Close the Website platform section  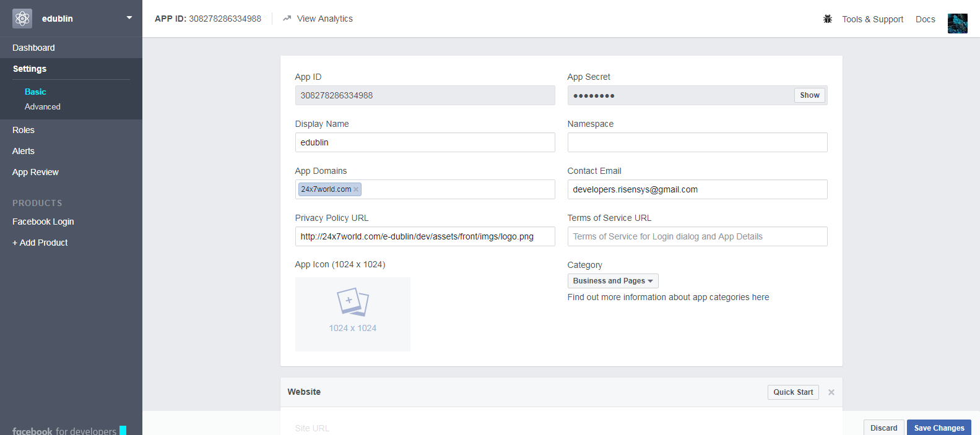tap(831, 392)
